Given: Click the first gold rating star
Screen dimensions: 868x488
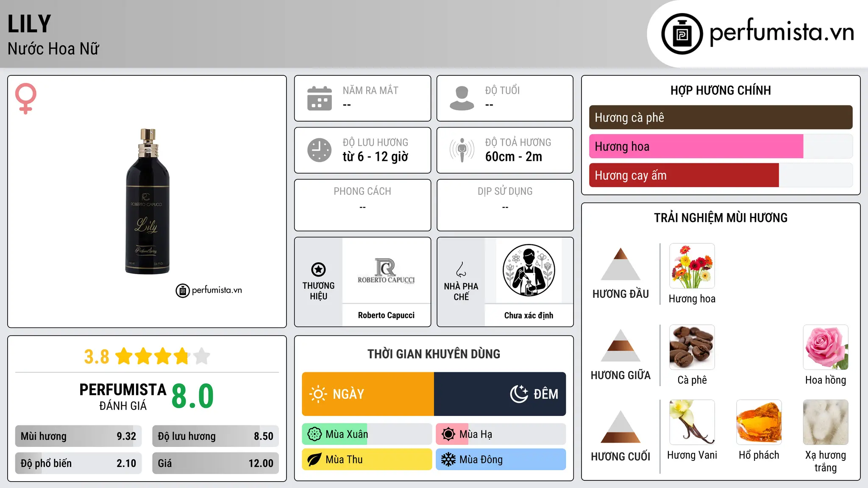Looking at the screenshot, I should [x=124, y=356].
